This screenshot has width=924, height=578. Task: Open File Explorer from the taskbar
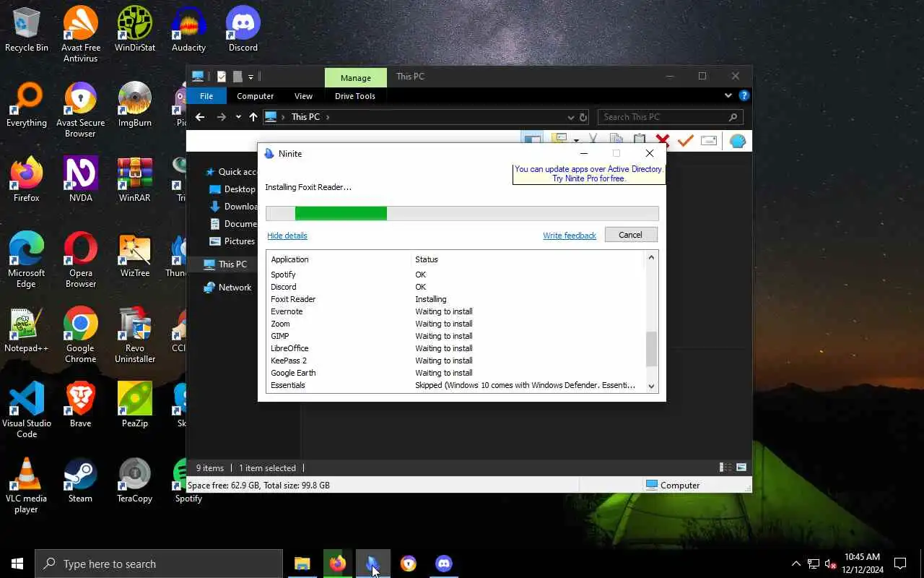302,564
